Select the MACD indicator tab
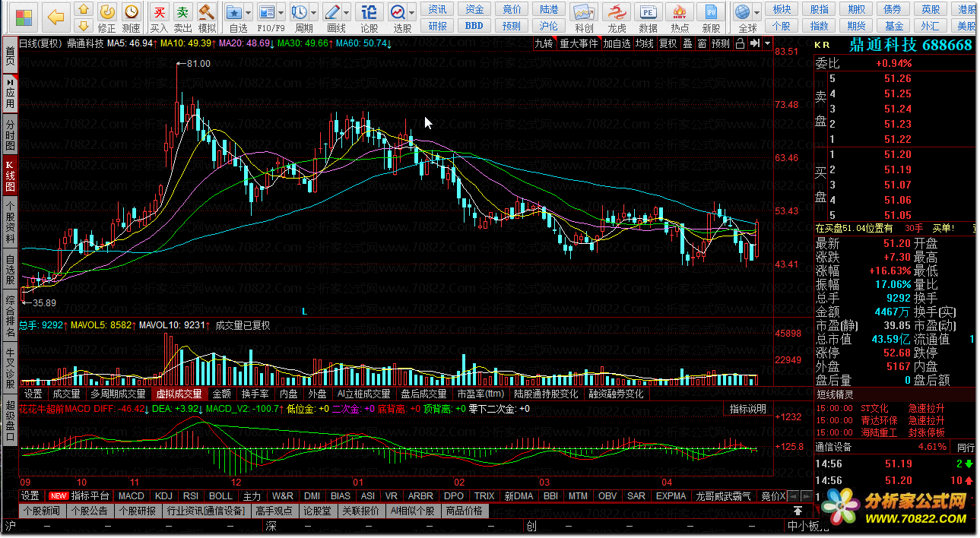 (x=132, y=496)
